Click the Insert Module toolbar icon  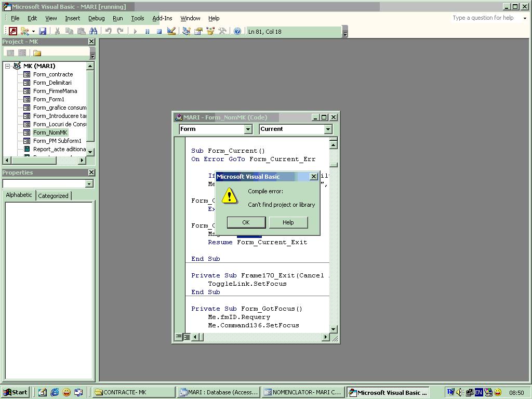tap(24, 31)
